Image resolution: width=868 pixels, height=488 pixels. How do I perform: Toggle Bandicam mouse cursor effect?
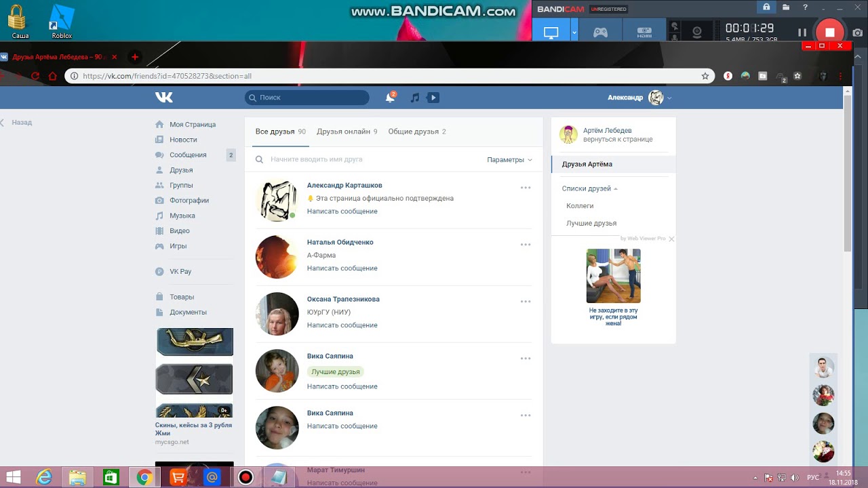click(x=675, y=26)
